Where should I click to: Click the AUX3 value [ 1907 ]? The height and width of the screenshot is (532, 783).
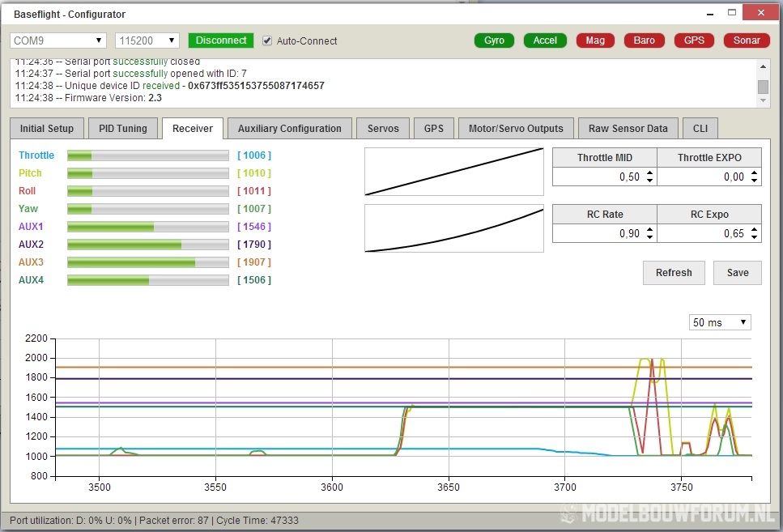coord(254,262)
